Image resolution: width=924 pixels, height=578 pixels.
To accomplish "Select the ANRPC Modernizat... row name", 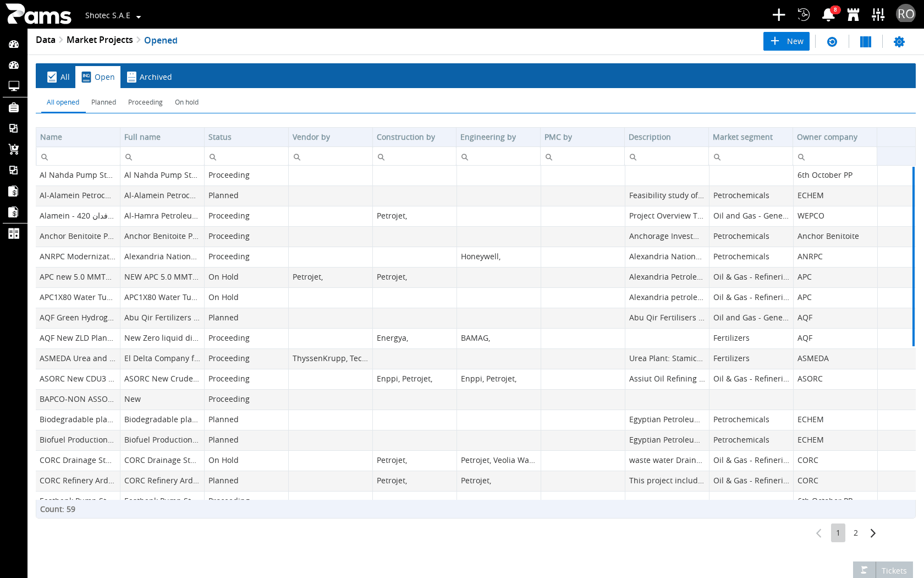I will click(78, 257).
